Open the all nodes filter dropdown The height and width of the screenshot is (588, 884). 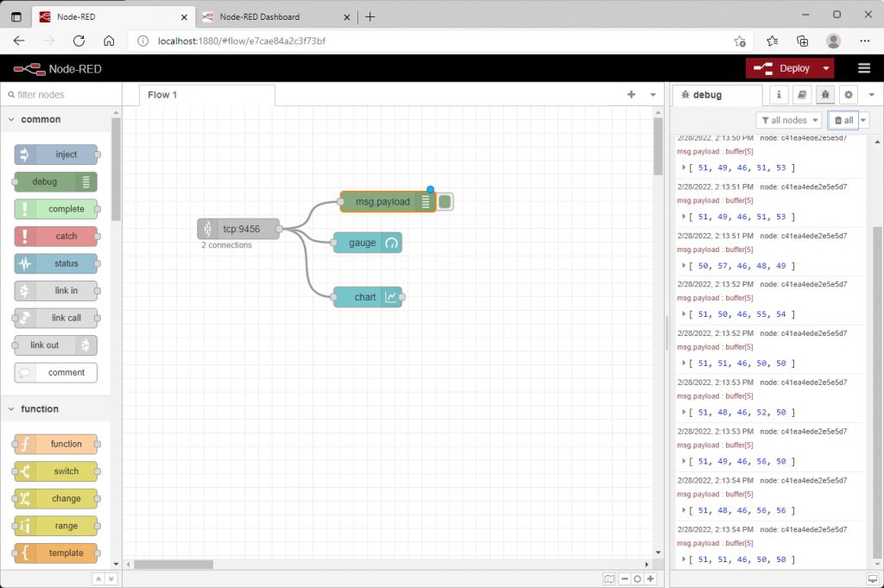coord(789,120)
